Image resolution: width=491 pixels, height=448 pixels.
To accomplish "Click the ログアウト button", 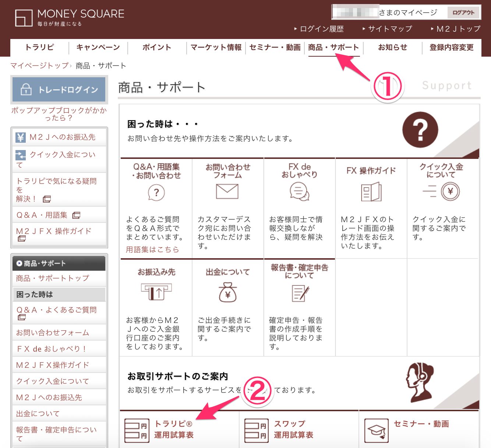I will [x=463, y=13].
